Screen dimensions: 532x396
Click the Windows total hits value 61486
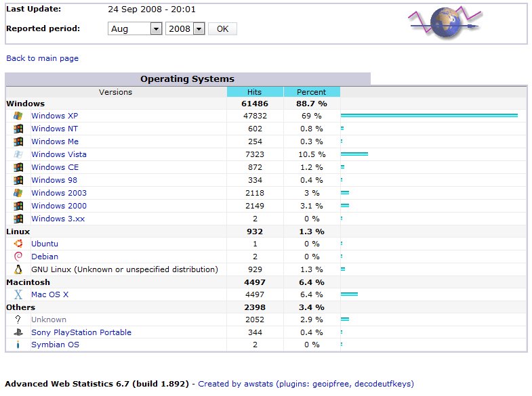[x=255, y=104]
